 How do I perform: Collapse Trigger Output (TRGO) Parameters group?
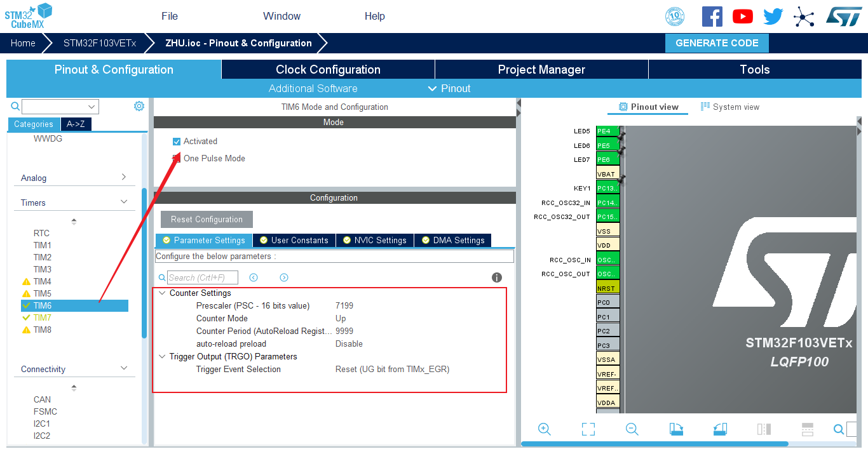coord(162,357)
